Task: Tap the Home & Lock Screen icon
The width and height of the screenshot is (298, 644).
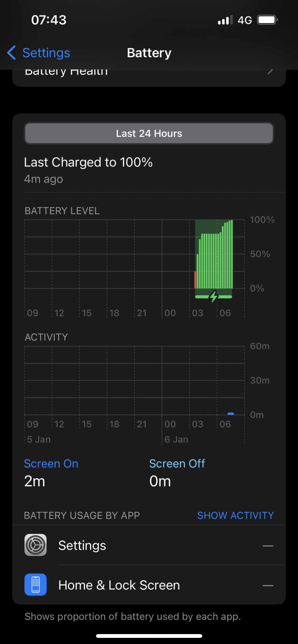Action: (x=35, y=585)
